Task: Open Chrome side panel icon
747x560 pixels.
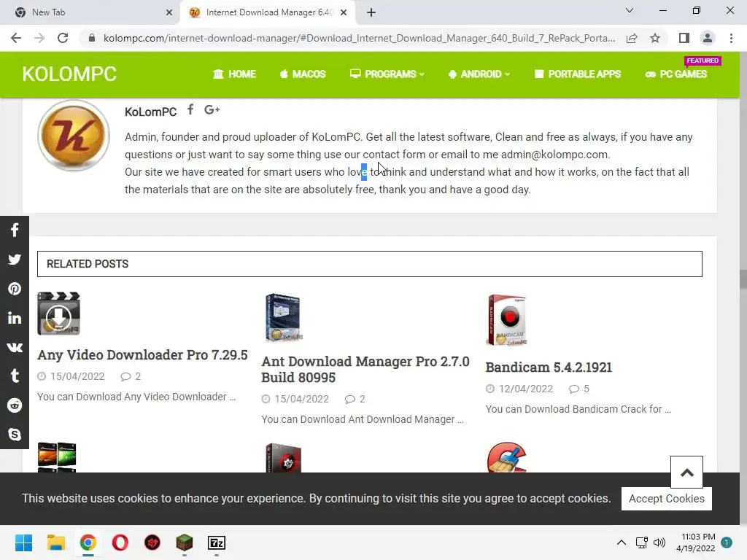Action: (684, 38)
